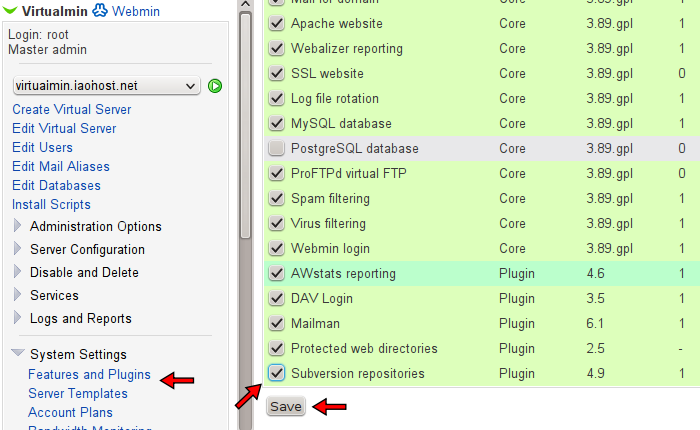
Task: Click the sidebar vertical scrollbar thumb
Action: click(x=245, y=125)
